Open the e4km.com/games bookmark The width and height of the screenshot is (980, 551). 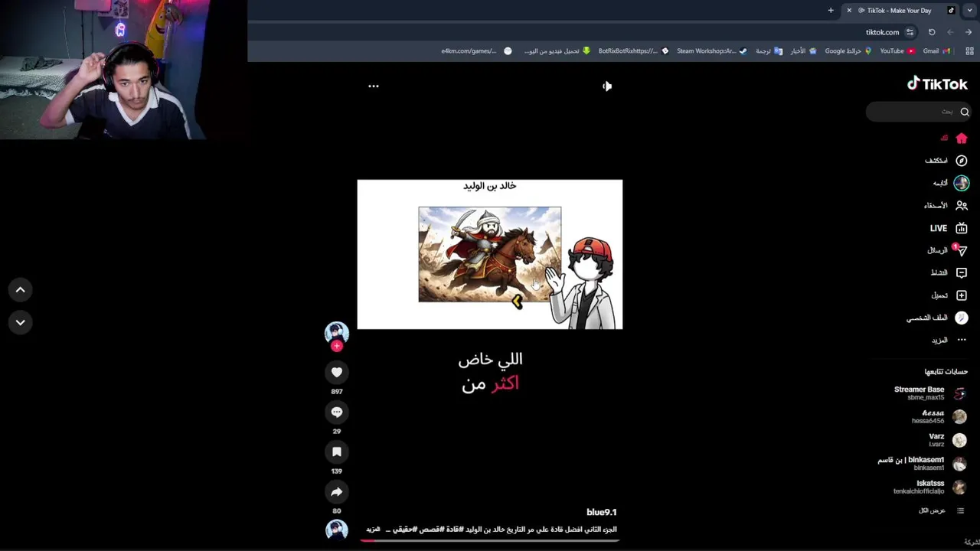476,51
